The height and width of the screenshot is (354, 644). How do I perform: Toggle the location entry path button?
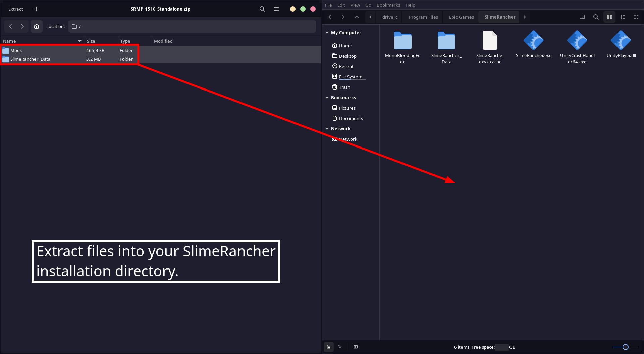(583, 17)
